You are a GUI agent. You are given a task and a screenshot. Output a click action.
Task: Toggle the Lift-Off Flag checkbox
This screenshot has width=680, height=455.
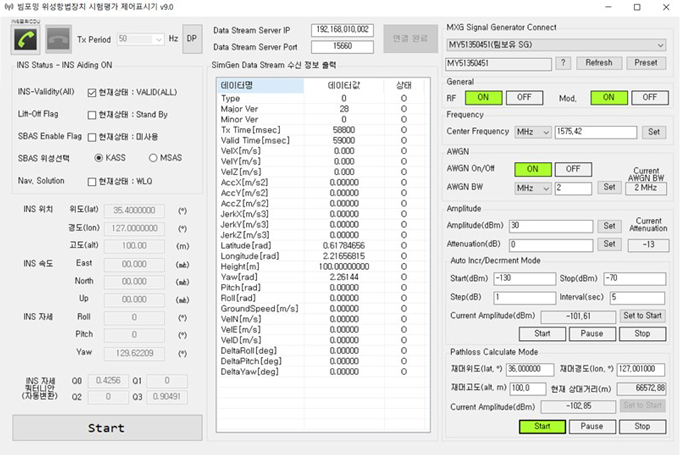click(x=92, y=115)
